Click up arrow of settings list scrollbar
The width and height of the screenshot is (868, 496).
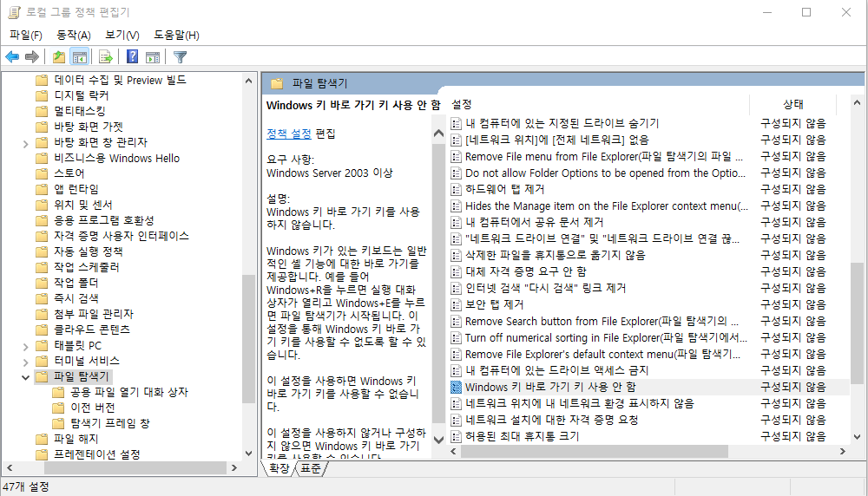[x=857, y=103]
